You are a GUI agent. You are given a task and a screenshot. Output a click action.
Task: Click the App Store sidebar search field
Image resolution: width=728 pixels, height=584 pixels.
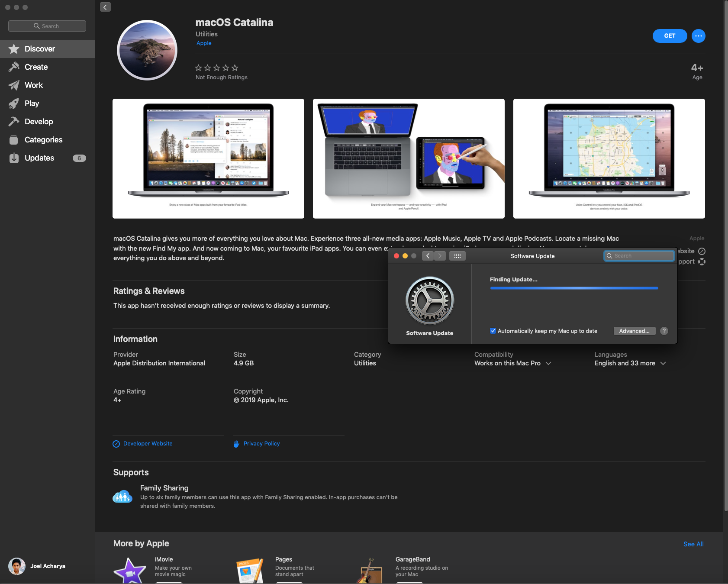[x=47, y=26]
